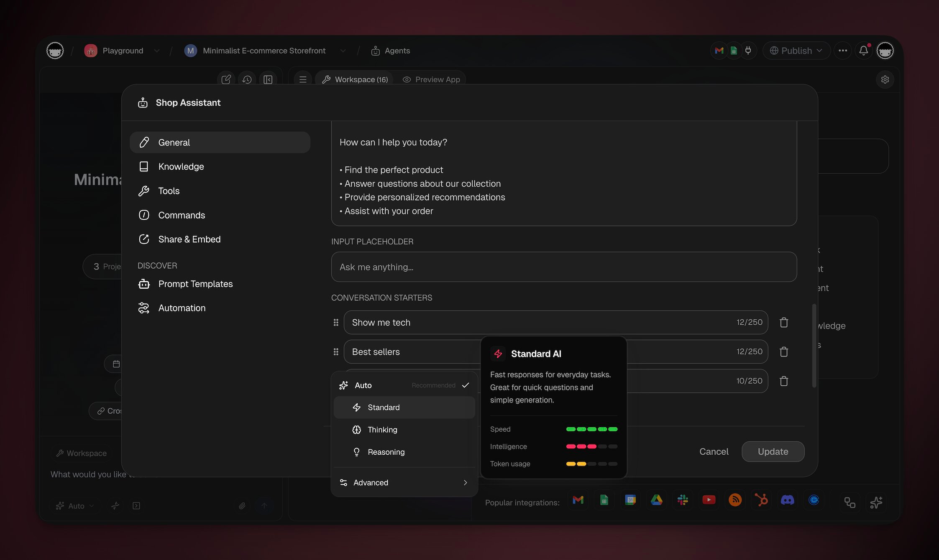Click the Discord integration icon
Viewport: 939px width, 560px height.
coord(787,500)
